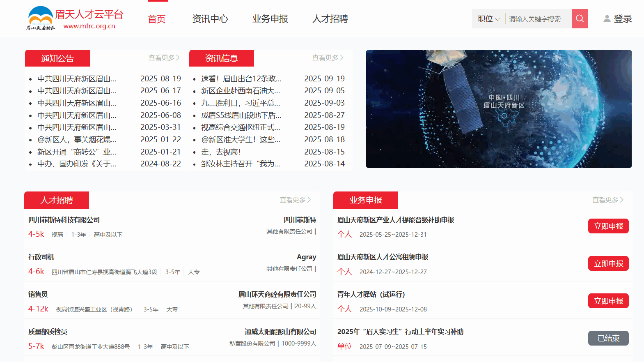Focus the keyword search input field
This screenshot has height=362, width=644.
click(538, 19)
